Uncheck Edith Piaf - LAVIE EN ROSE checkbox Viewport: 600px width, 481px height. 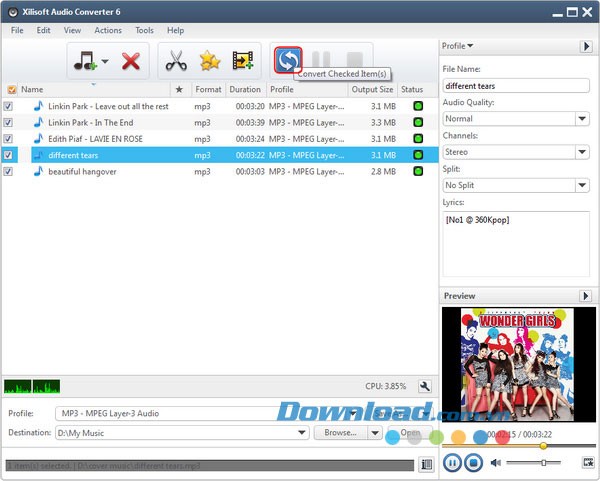point(8,139)
